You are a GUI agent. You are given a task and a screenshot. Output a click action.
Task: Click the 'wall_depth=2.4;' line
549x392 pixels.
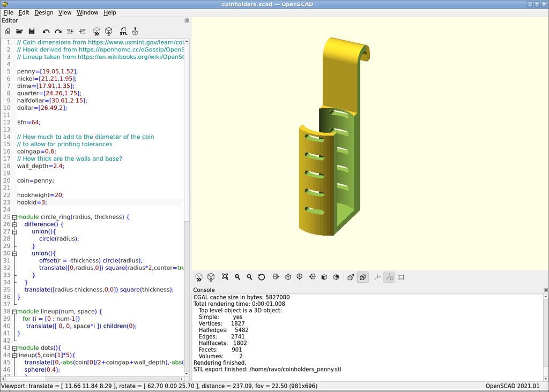coord(41,166)
